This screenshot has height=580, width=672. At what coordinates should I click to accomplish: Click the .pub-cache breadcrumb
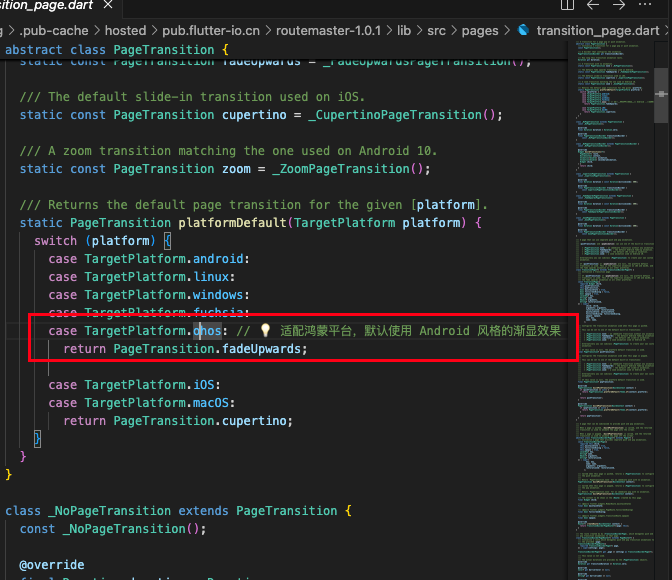pyautogui.click(x=54, y=31)
